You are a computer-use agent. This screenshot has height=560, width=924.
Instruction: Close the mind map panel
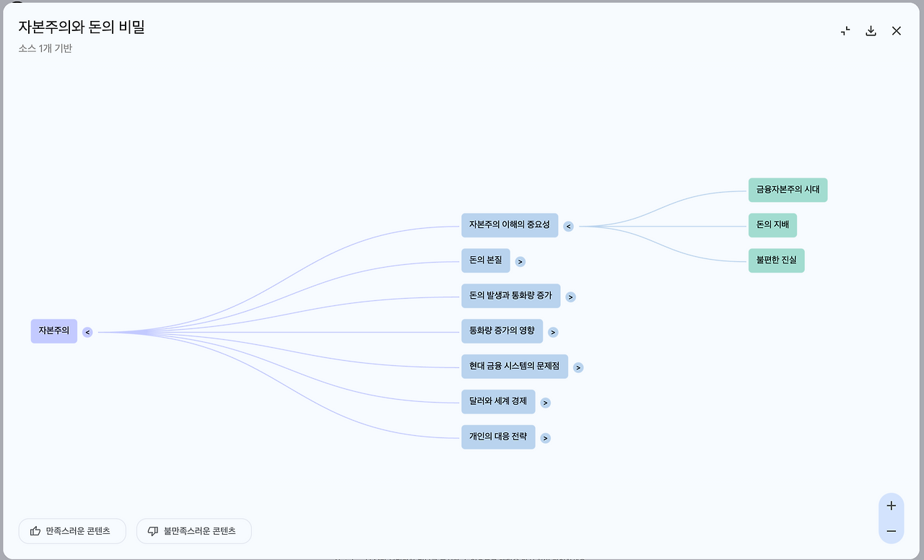(x=897, y=30)
